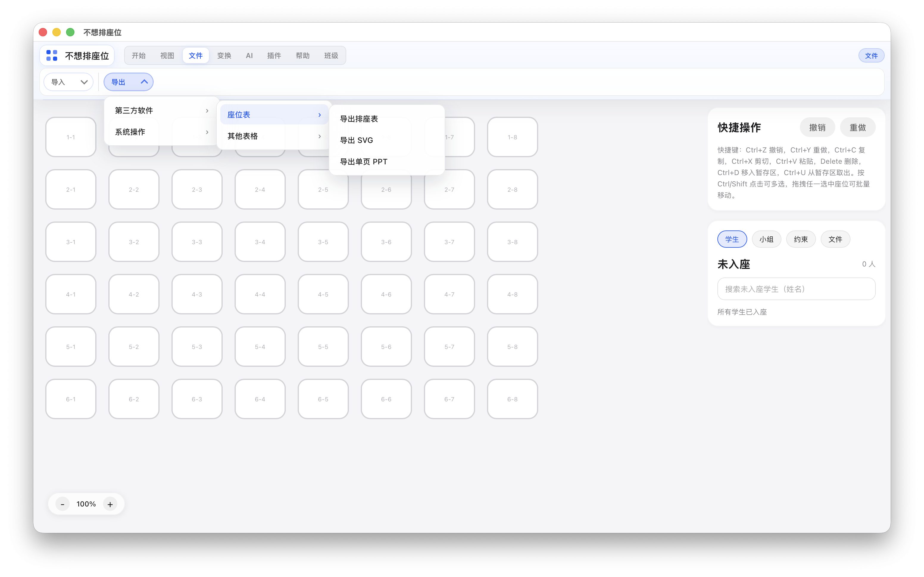This screenshot has height=577, width=924.
Task: Open the 座位表 submenu entry
Action: [x=274, y=115]
